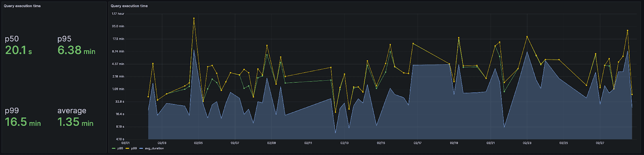
Task: Open color picker from green p95 legend swatch
Action: [114, 149]
